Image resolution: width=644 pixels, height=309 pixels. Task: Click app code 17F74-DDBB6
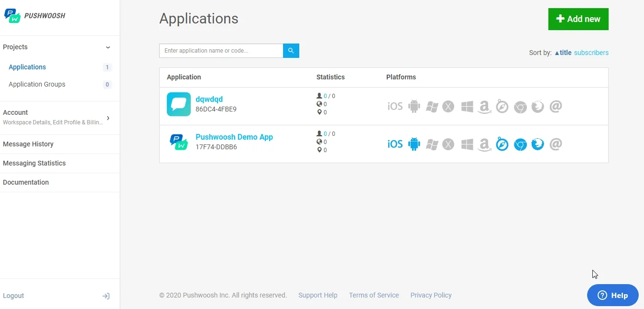[x=216, y=147]
